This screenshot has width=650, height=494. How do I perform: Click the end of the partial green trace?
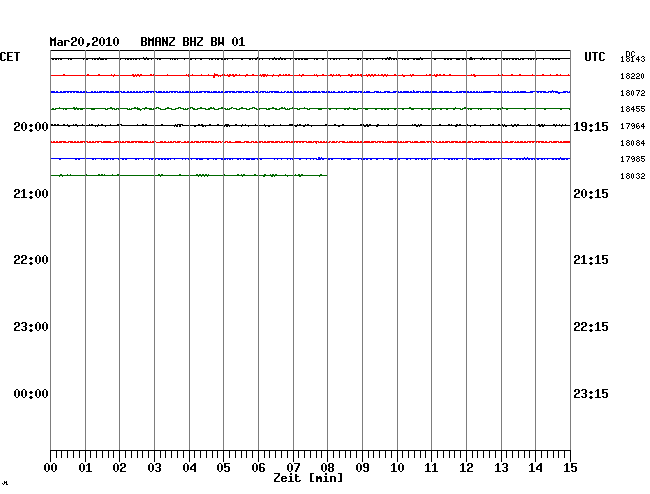point(326,176)
